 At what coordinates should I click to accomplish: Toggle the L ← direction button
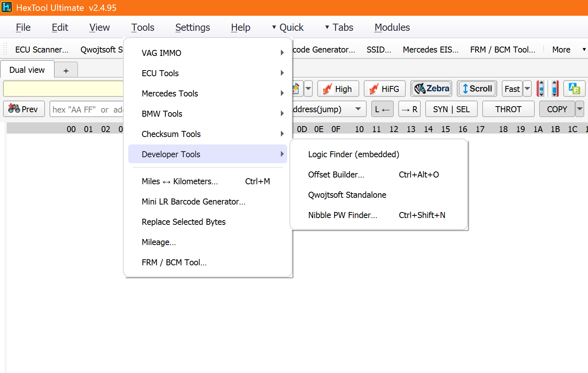(382, 109)
